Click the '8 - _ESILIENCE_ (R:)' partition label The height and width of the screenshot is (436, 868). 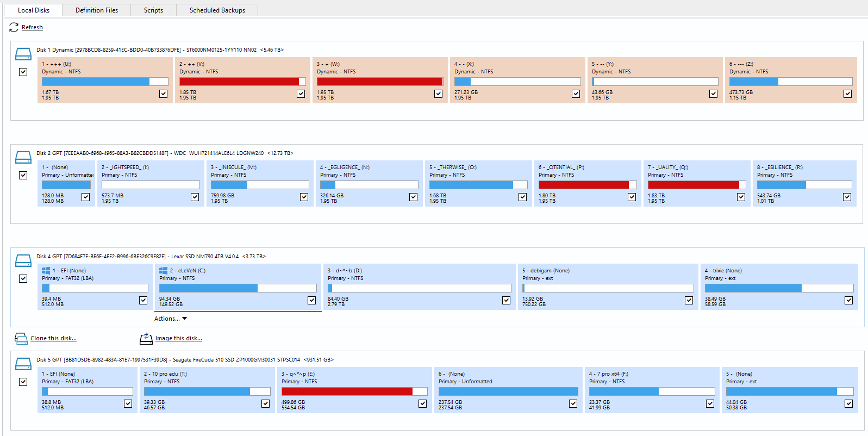click(780, 167)
